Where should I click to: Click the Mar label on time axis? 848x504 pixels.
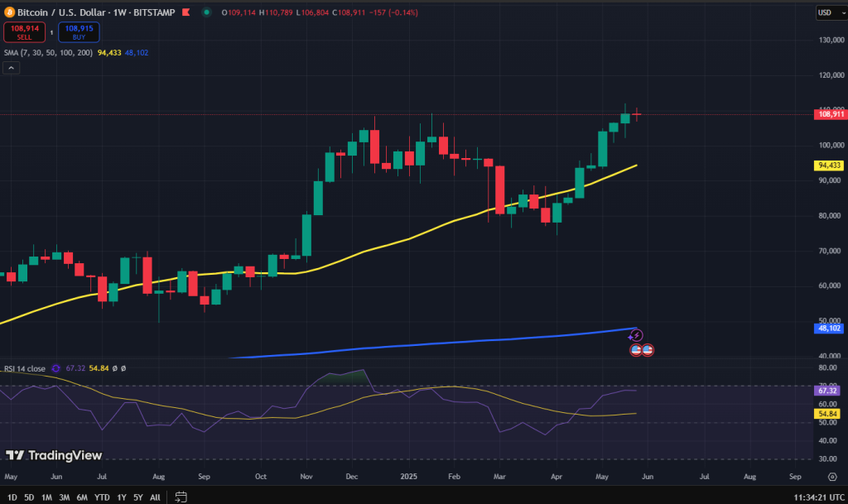(499, 477)
